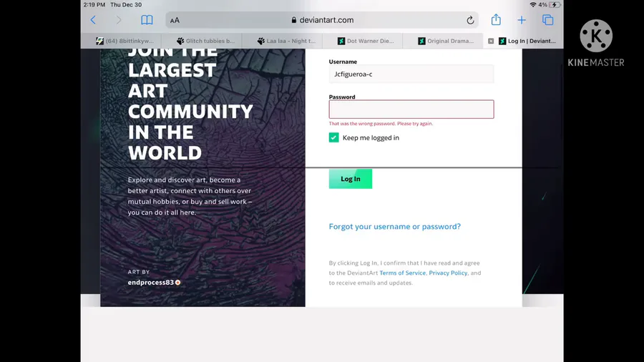
Task: Click the wrong password error message
Action: point(381,124)
